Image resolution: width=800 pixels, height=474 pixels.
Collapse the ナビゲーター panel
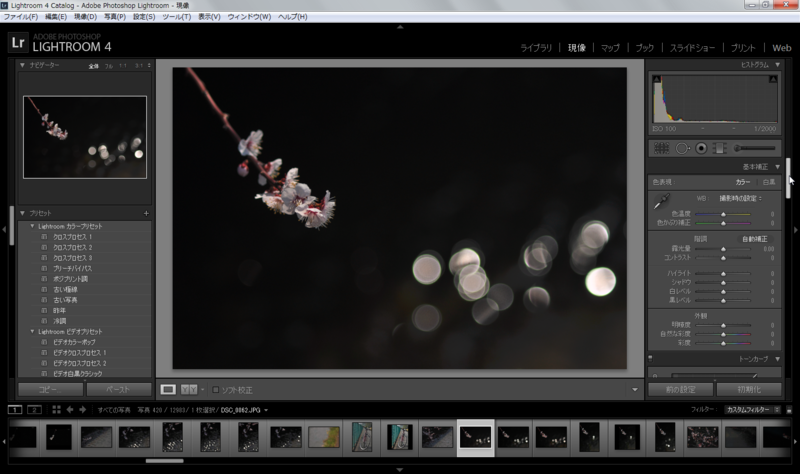coord(22,65)
